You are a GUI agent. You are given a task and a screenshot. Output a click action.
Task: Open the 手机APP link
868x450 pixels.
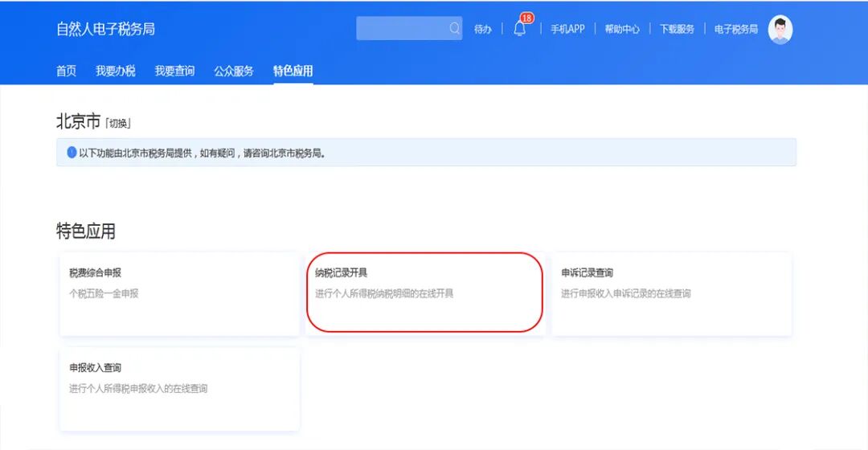click(x=567, y=30)
